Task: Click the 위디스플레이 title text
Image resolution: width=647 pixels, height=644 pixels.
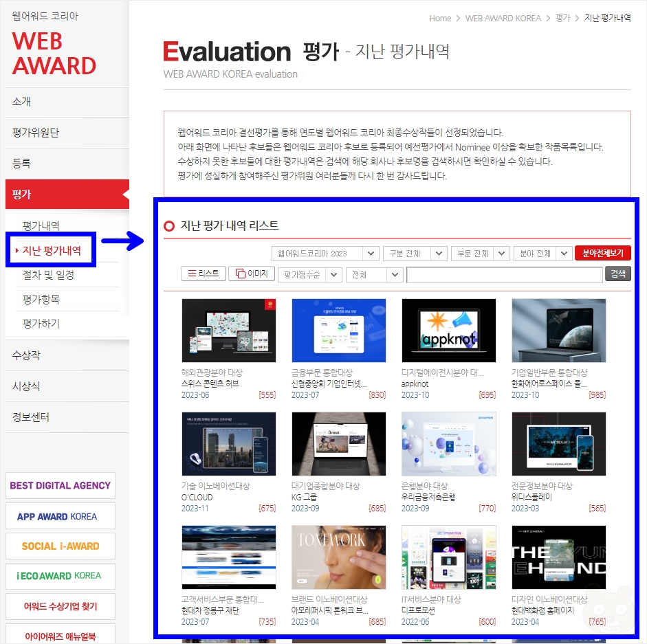Action: pyautogui.click(x=531, y=497)
